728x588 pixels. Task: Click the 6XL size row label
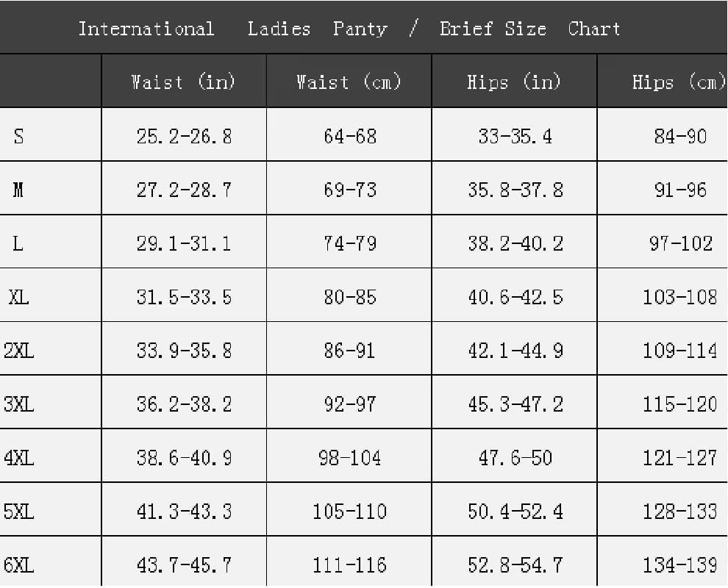coord(18,565)
